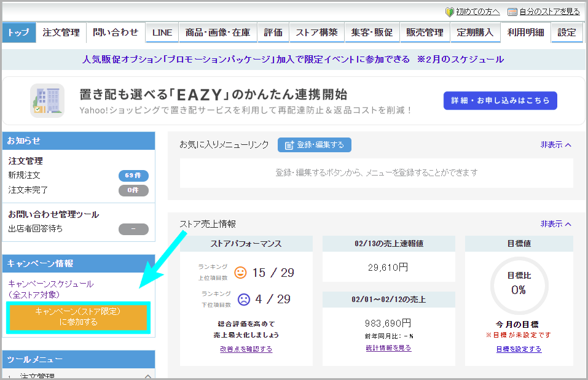Viewport: 588px width, 380px height.
Task: Open the 集客・販促 tab
Action: pyautogui.click(x=372, y=33)
